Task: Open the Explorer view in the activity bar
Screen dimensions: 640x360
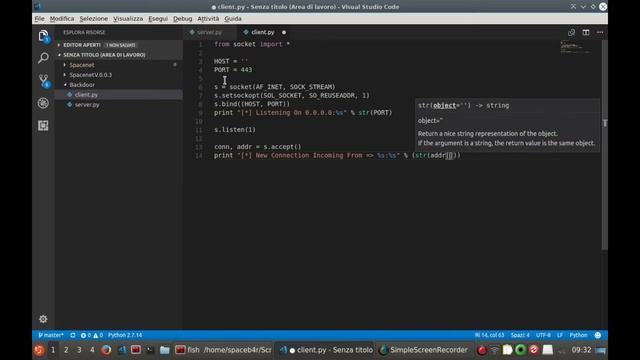Action: coord(43,36)
